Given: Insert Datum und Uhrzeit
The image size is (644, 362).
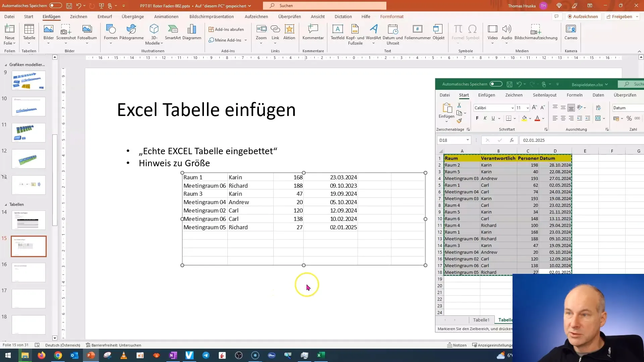Looking at the screenshot, I should 393,35.
